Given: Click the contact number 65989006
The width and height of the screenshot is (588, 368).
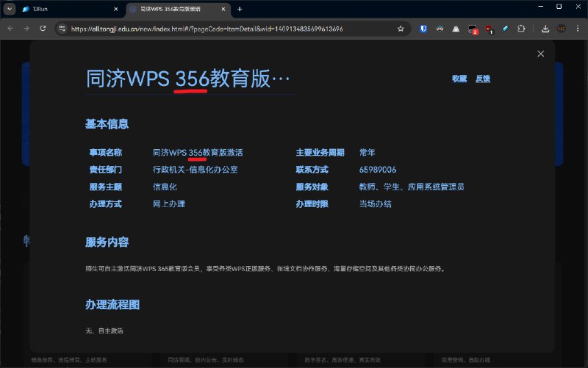Looking at the screenshot, I should coord(378,170).
